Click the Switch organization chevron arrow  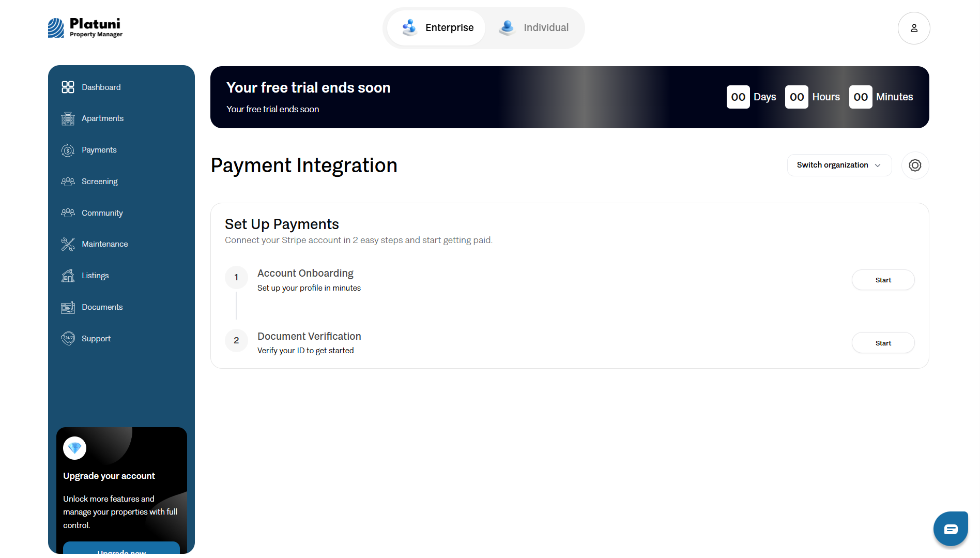tap(878, 165)
